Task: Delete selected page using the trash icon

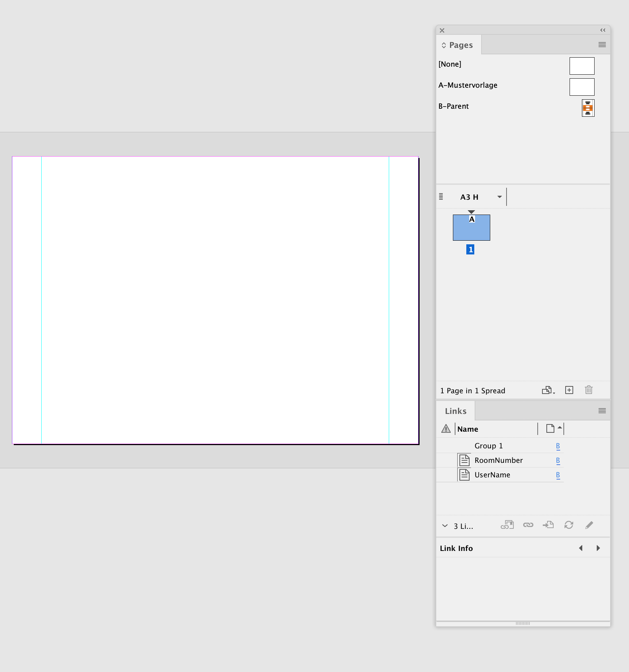Action: (x=588, y=390)
